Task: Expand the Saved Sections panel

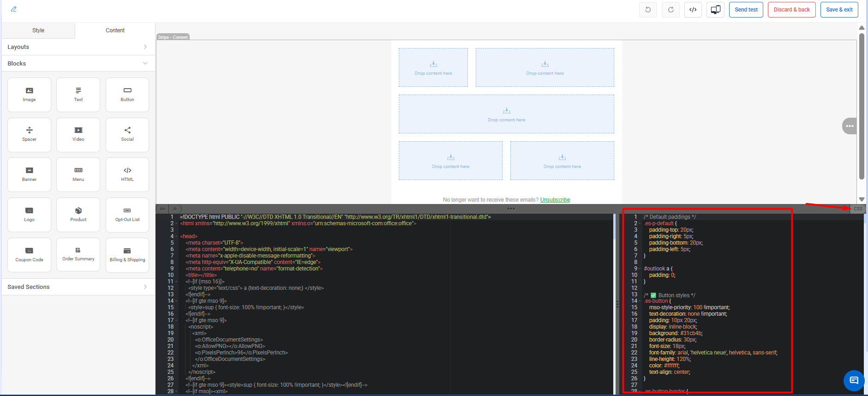Action: point(78,287)
